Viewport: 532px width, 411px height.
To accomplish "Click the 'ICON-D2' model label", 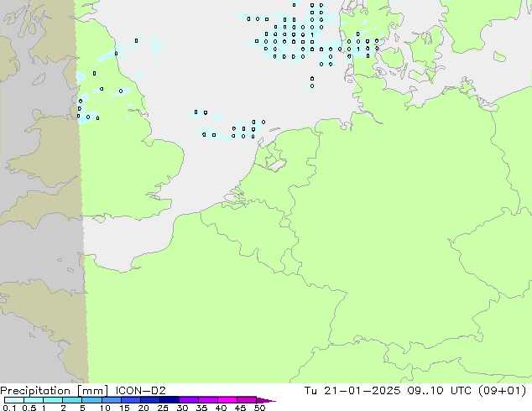I will tap(140, 391).
